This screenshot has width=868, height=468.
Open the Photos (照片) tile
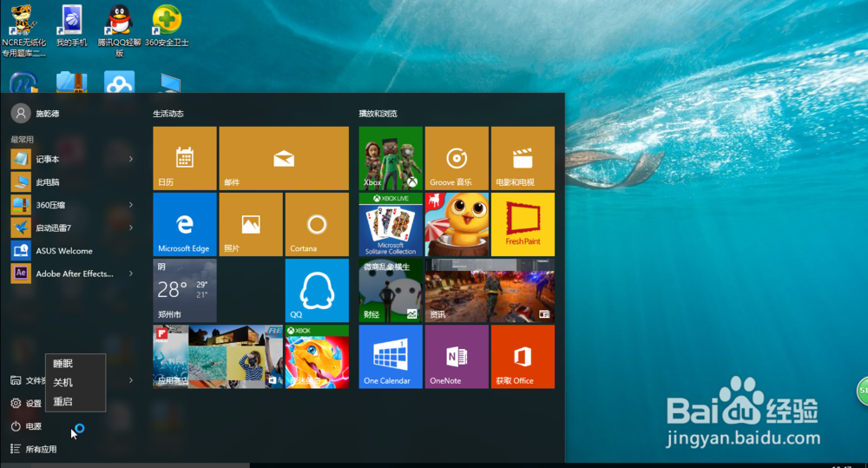pos(251,224)
